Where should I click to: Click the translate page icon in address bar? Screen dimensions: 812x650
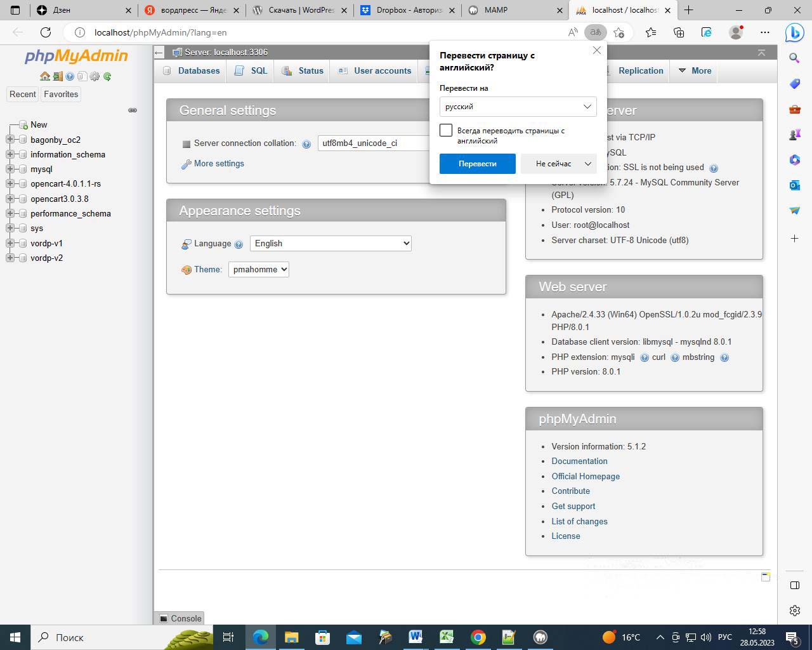(x=595, y=32)
